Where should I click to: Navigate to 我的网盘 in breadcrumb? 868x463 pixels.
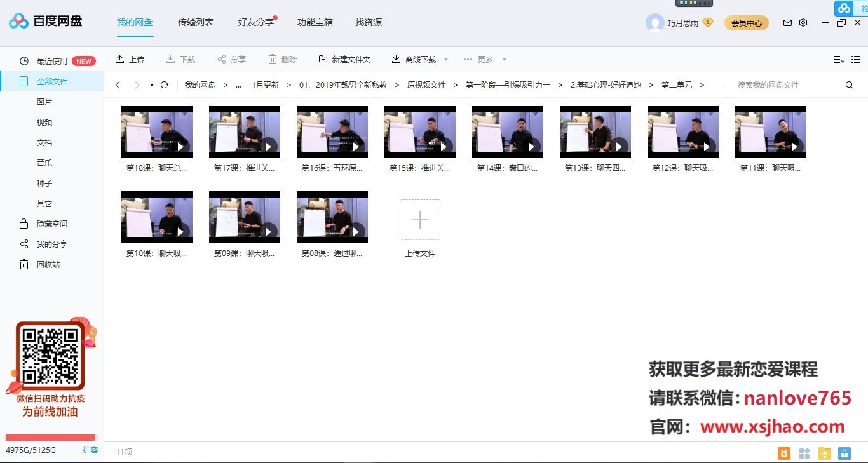coord(200,85)
